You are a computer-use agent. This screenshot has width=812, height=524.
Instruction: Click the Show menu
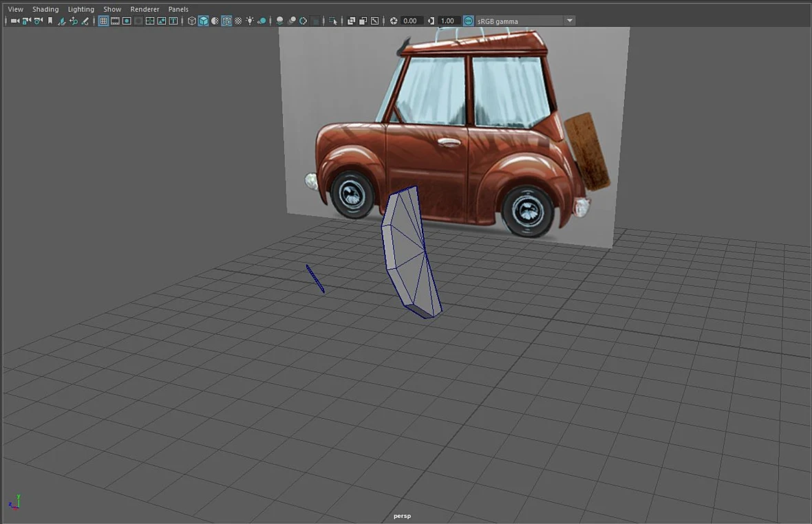pos(112,9)
